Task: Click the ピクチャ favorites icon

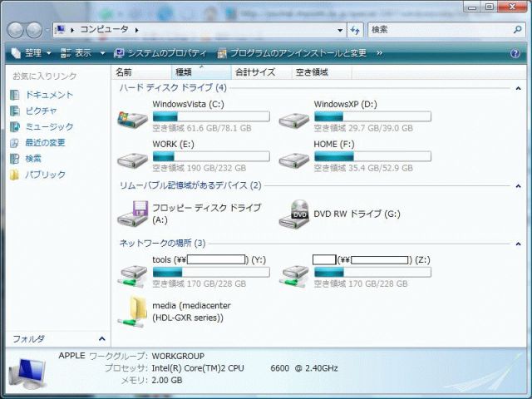Action: coord(15,111)
